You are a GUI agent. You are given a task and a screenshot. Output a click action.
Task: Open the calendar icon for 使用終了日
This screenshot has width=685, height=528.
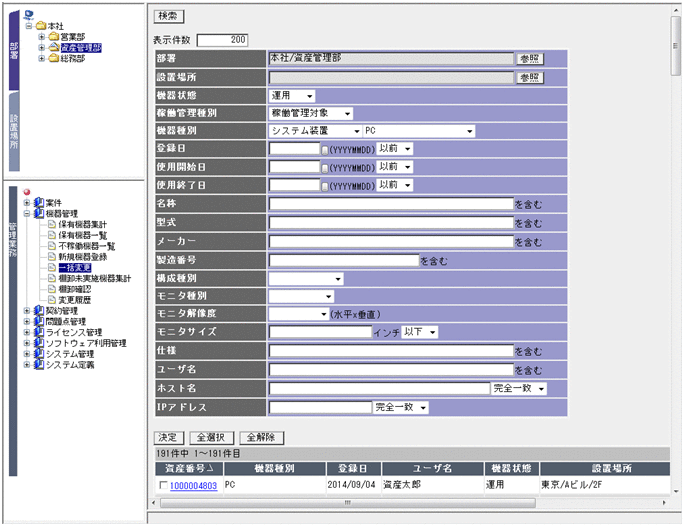coord(325,186)
